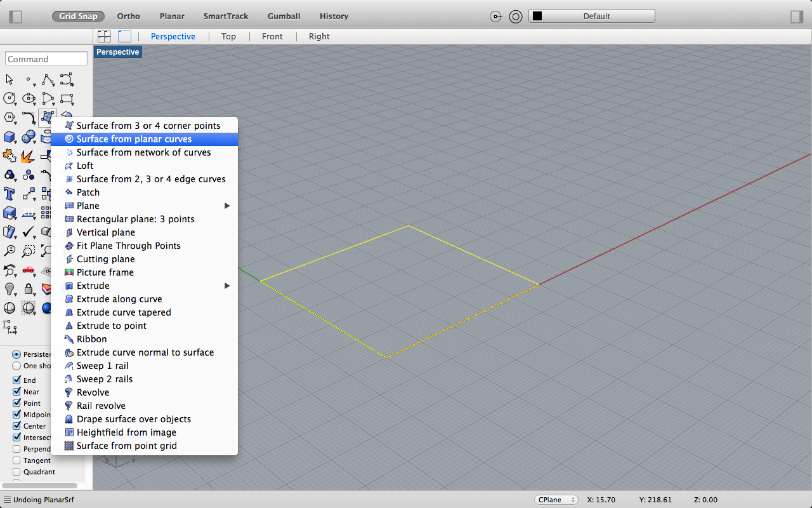Click the Perspective viewport title label
The height and width of the screenshot is (508, 812).
118,52
